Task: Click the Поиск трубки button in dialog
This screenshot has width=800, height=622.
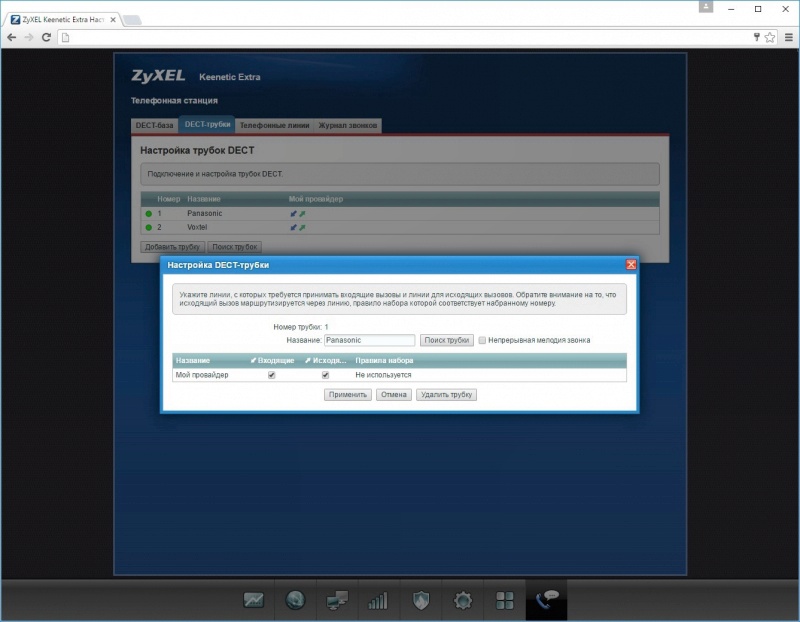Action: point(446,340)
